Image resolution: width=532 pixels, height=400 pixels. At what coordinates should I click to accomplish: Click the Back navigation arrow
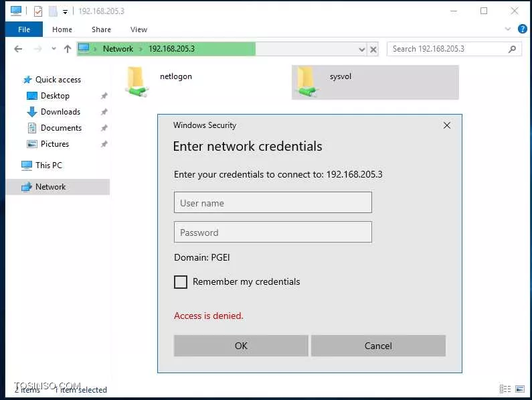pos(18,49)
